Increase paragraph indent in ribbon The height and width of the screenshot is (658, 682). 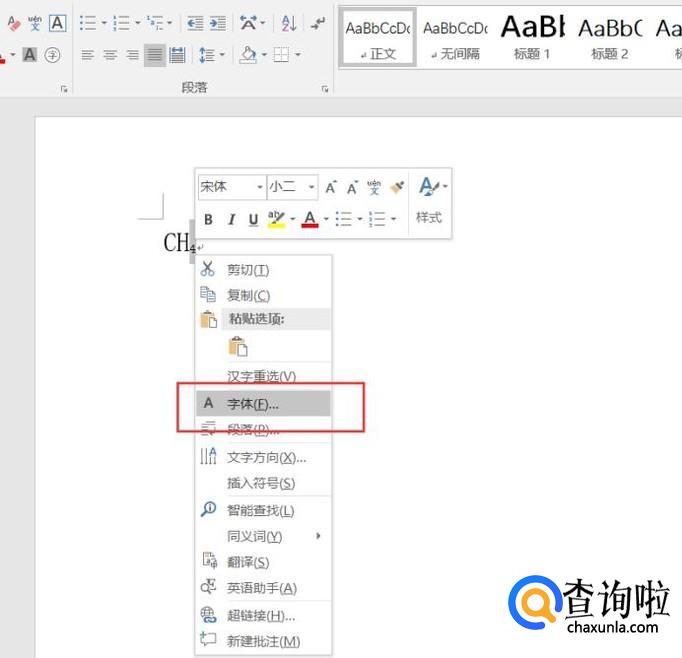coord(217,23)
